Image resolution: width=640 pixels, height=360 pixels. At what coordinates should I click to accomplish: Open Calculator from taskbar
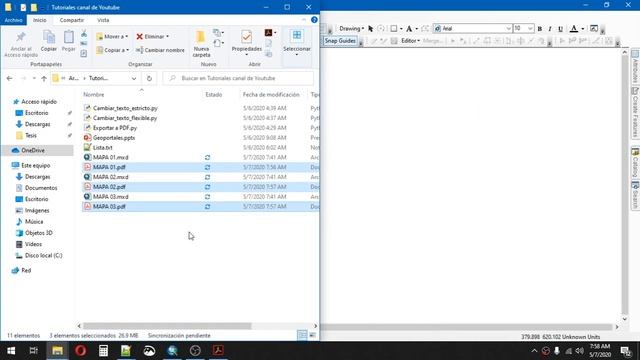tap(103, 351)
